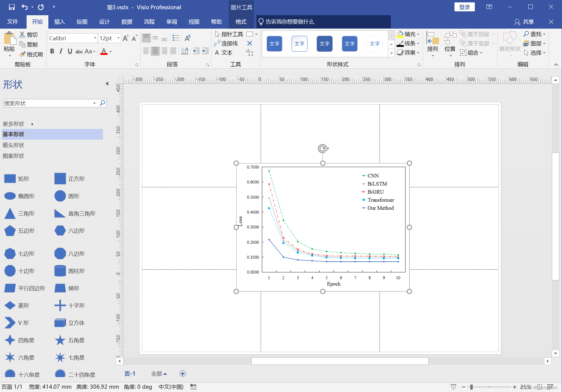This screenshot has height=392, width=562.
Task: Click the connection point X tool
Action: click(250, 44)
